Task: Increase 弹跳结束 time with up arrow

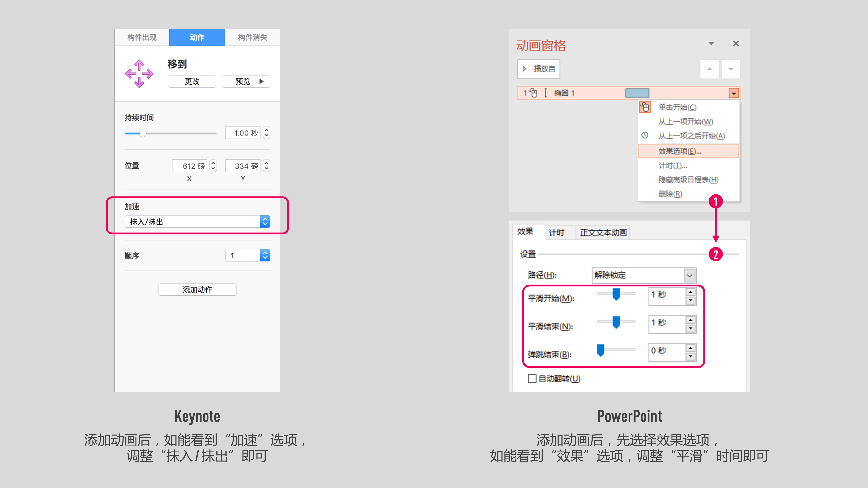Action: click(x=691, y=348)
